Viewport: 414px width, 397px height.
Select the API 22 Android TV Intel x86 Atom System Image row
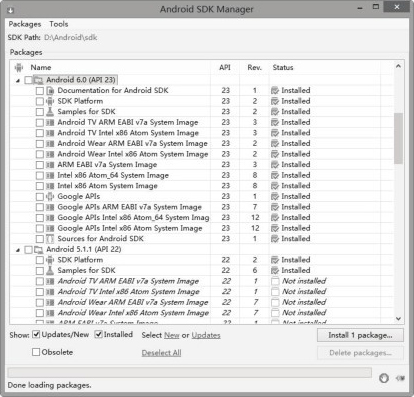203,292
